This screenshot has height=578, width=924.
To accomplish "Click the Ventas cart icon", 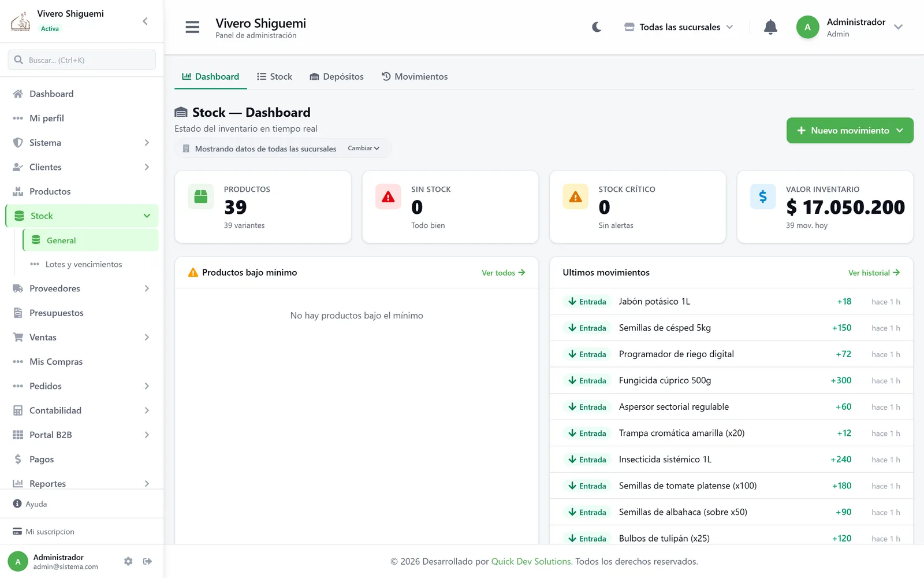I will [x=18, y=337].
